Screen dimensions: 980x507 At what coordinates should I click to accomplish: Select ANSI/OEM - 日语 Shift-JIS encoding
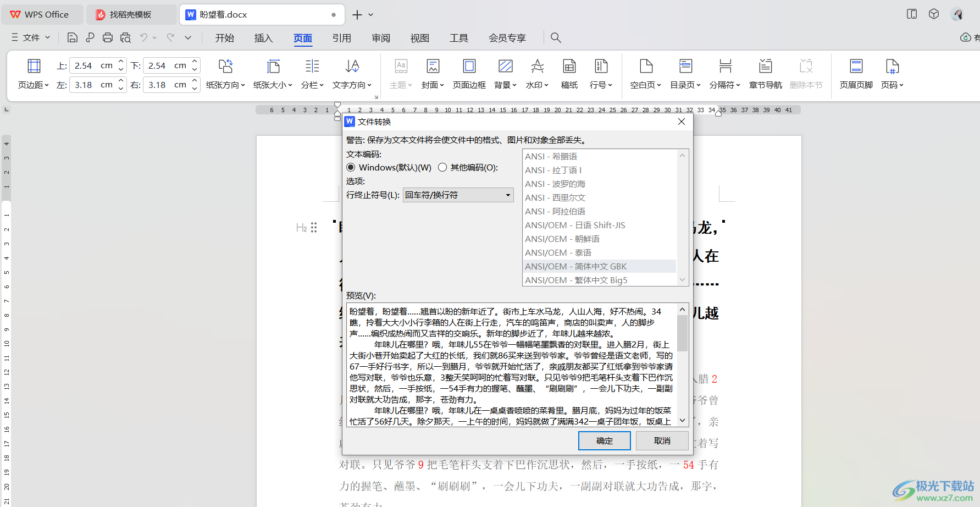(599, 225)
